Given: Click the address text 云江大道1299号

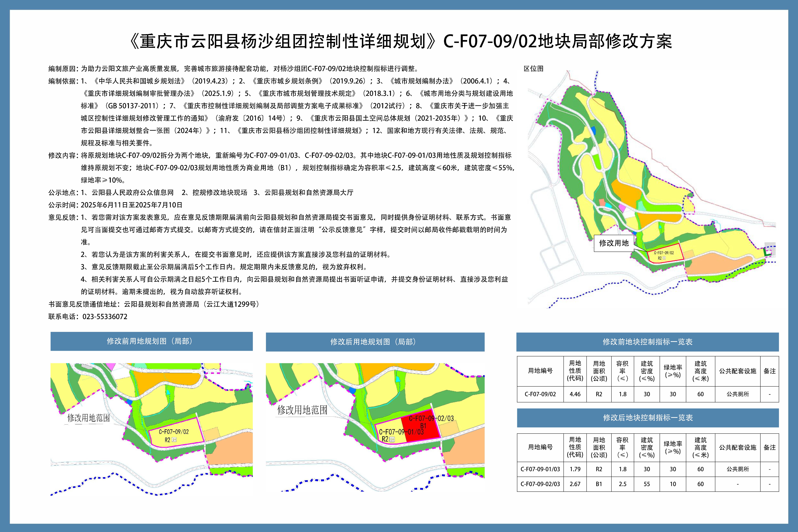Looking at the screenshot, I should (x=231, y=304).
